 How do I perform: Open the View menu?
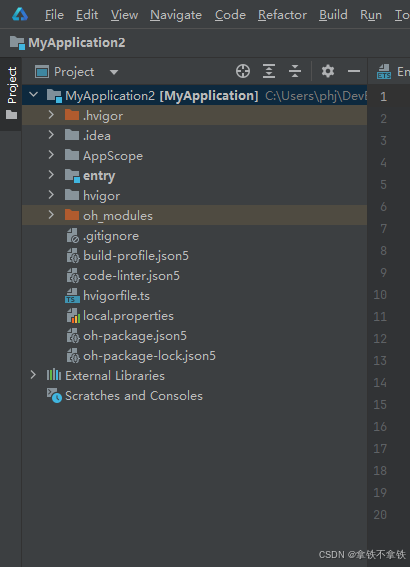tap(124, 15)
